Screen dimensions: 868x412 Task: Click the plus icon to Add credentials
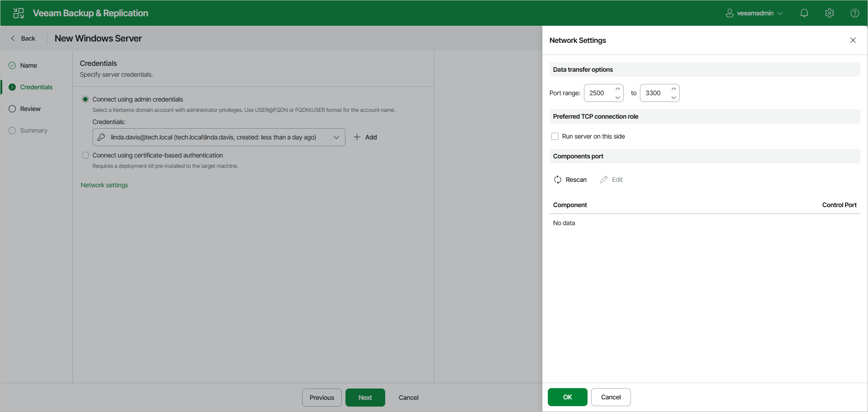coord(357,137)
